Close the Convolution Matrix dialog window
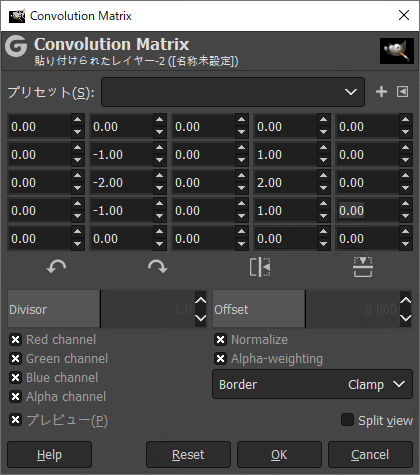The height and width of the screenshot is (475, 420). point(404,15)
